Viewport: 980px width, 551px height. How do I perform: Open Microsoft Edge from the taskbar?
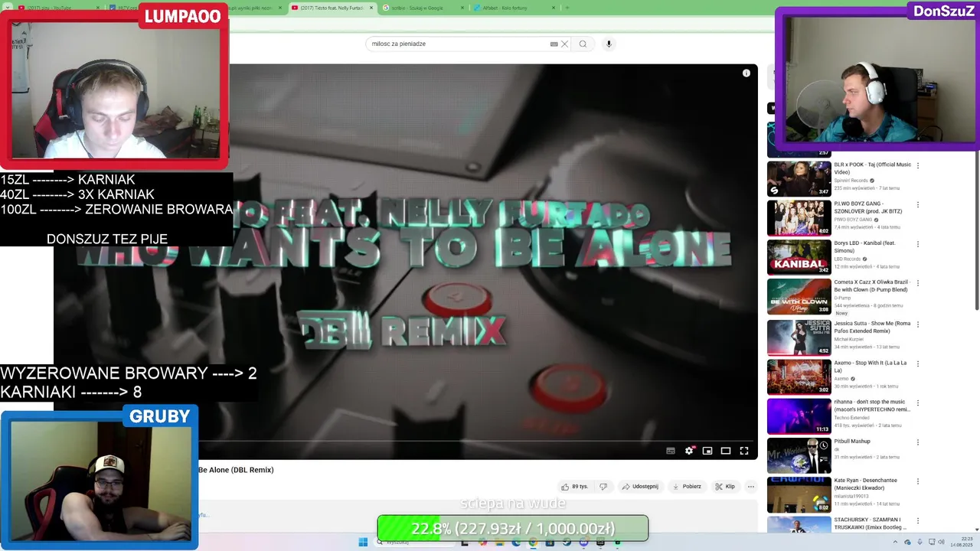(x=516, y=542)
